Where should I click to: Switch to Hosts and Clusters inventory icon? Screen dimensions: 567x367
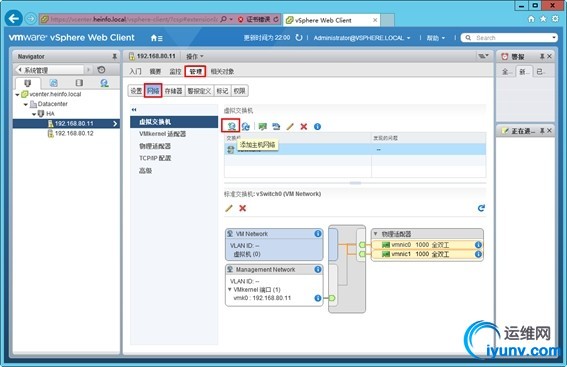(28, 83)
